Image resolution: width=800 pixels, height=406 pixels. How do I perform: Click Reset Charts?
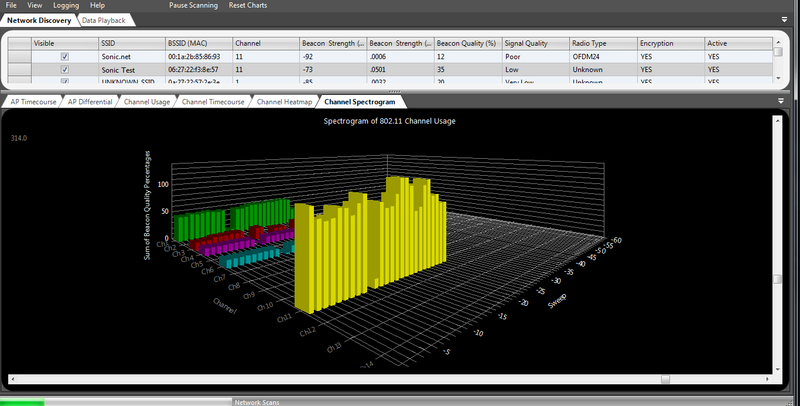pyautogui.click(x=249, y=6)
